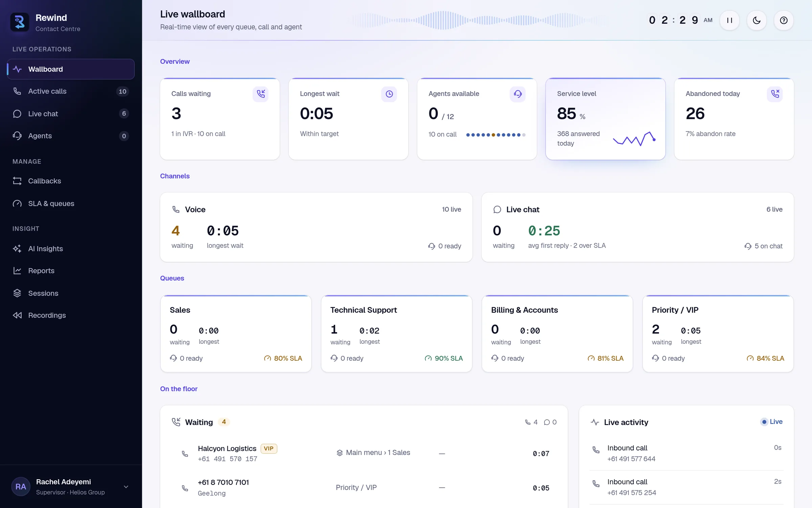This screenshot has height=508, width=812.
Task: Click the Channels section heading
Action: tap(175, 176)
